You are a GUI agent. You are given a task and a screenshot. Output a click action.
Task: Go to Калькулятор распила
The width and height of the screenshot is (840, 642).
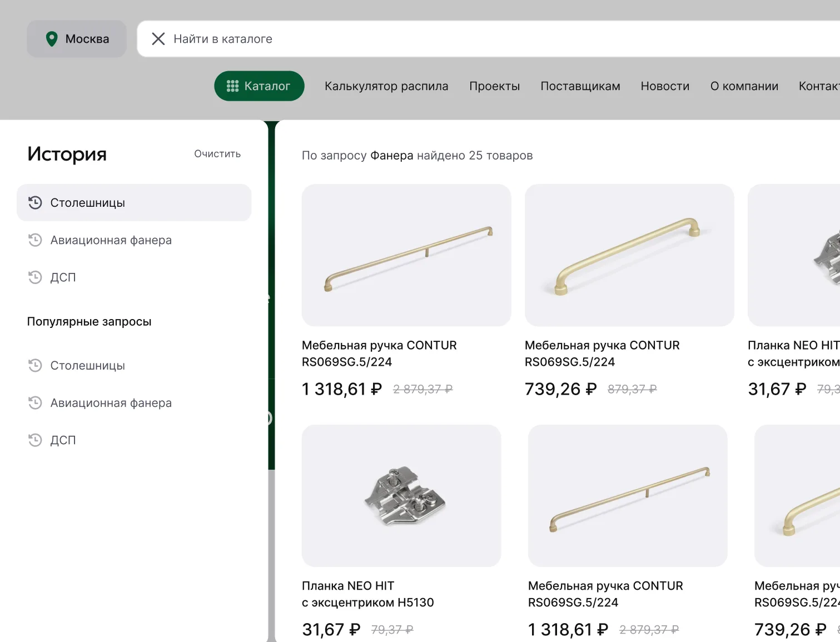click(x=386, y=86)
